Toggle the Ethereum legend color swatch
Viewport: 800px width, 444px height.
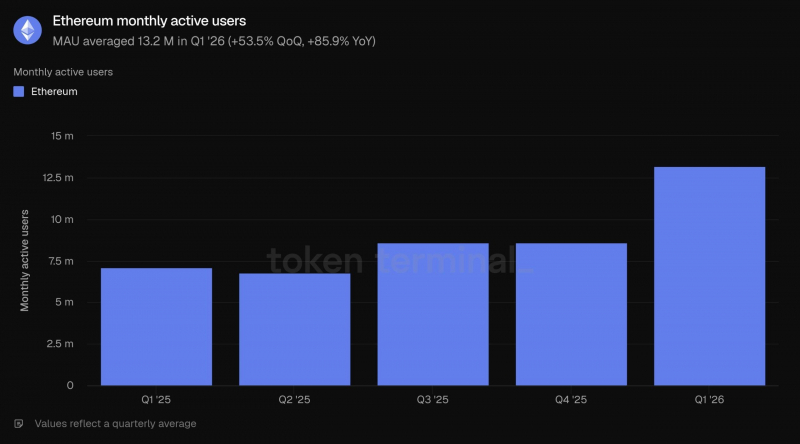(19, 92)
